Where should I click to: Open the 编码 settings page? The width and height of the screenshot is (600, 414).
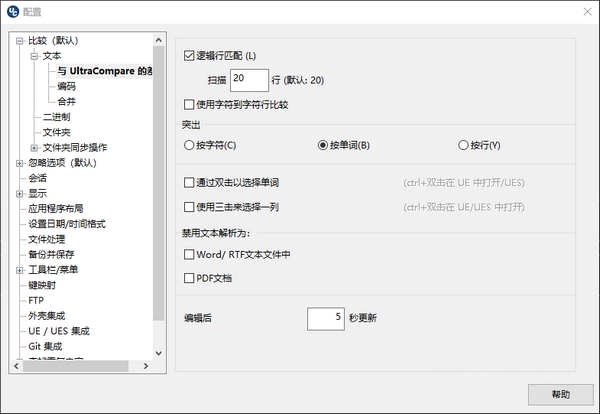click(67, 86)
